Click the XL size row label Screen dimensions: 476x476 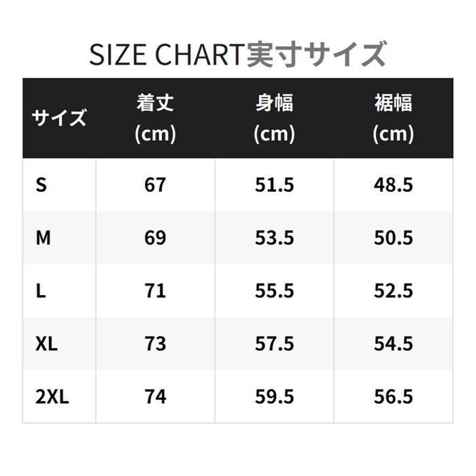47,343
